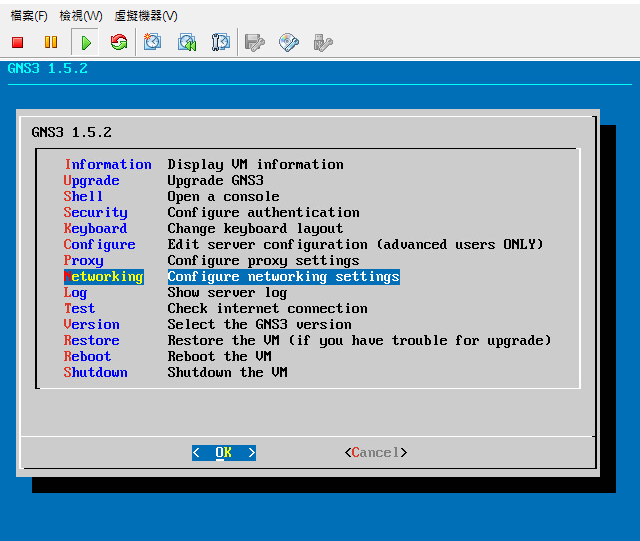Select the Information menu entry
The height and width of the screenshot is (541, 640).
pos(108,165)
